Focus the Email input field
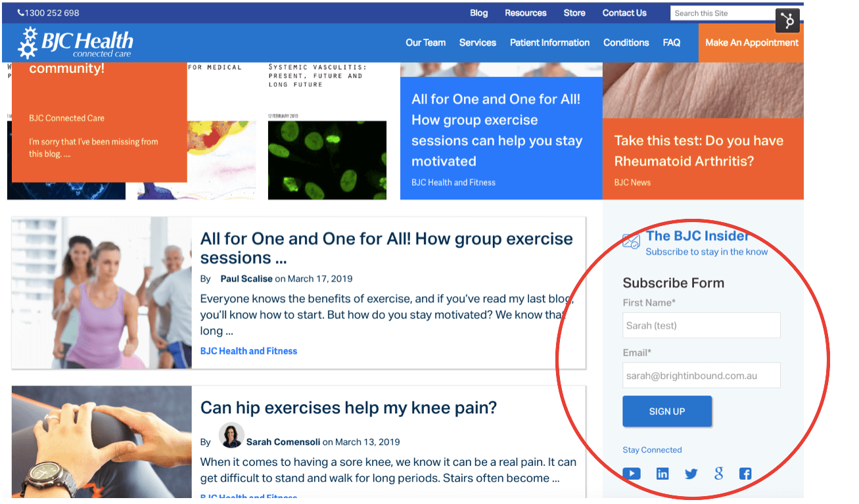 pyautogui.click(x=701, y=375)
